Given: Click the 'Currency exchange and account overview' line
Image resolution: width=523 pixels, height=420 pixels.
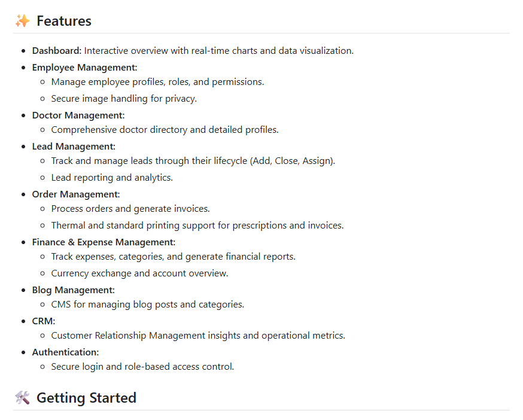Looking at the screenshot, I should pos(139,273).
